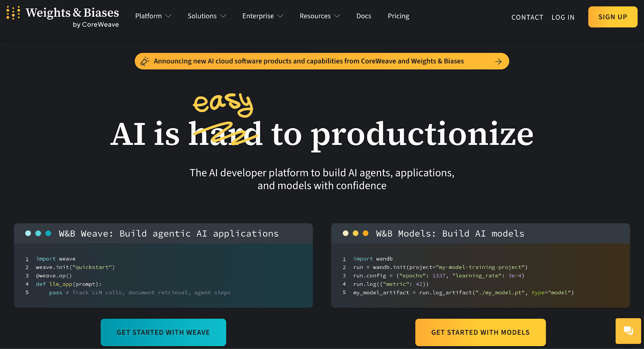Click the W&B Models code example
644x349 pixels.
click(x=480, y=275)
